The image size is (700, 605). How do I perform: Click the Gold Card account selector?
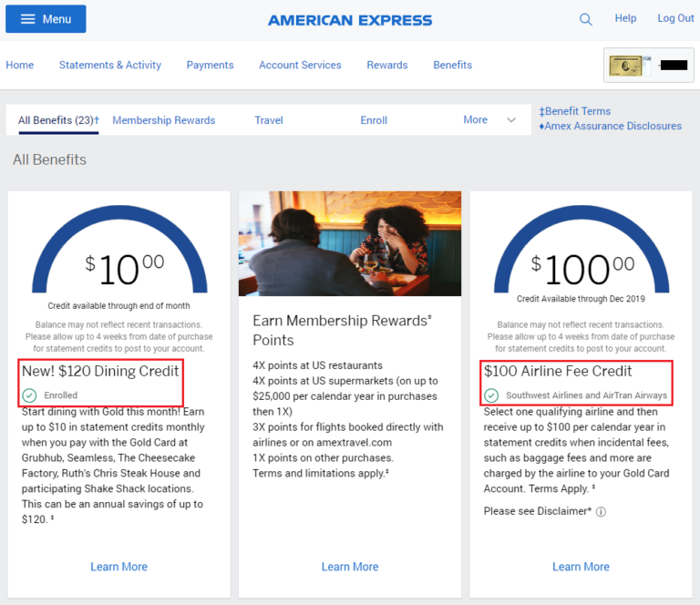tap(649, 65)
